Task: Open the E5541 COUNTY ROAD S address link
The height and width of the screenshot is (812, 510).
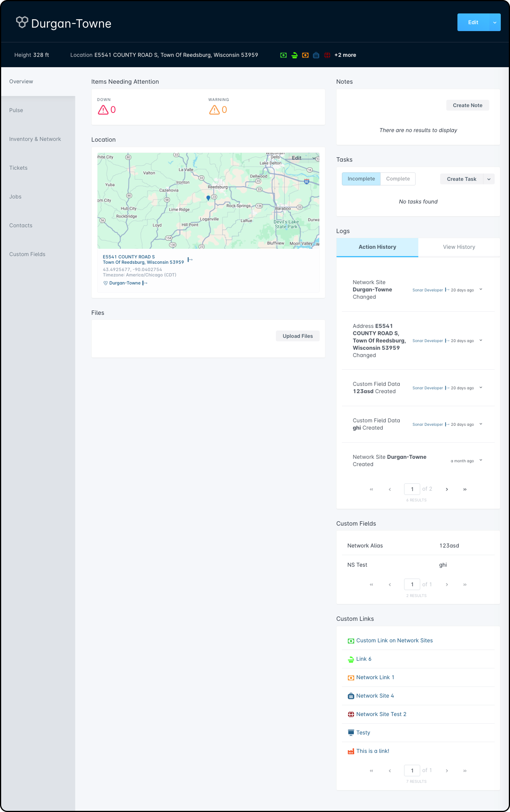Action: pos(143,260)
